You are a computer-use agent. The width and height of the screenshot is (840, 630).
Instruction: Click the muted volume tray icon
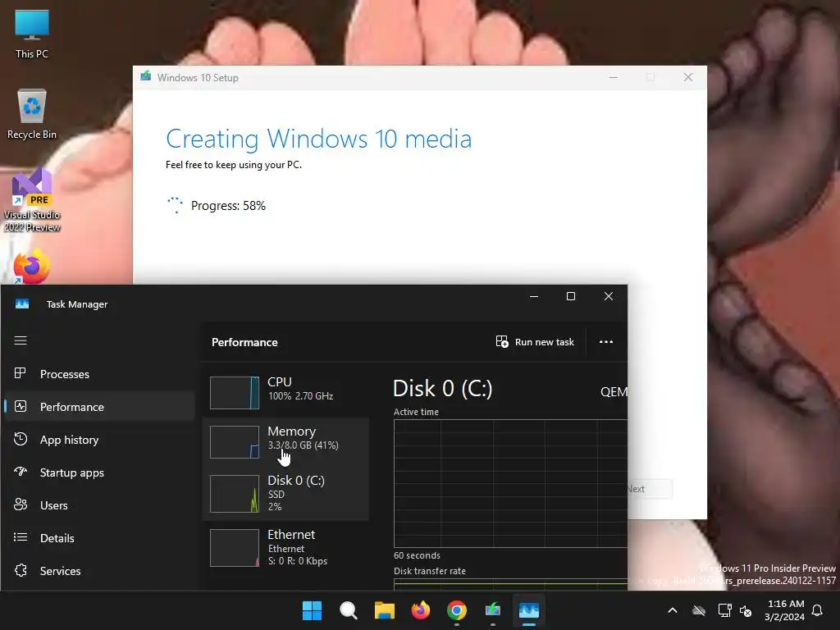tap(746, 610)
